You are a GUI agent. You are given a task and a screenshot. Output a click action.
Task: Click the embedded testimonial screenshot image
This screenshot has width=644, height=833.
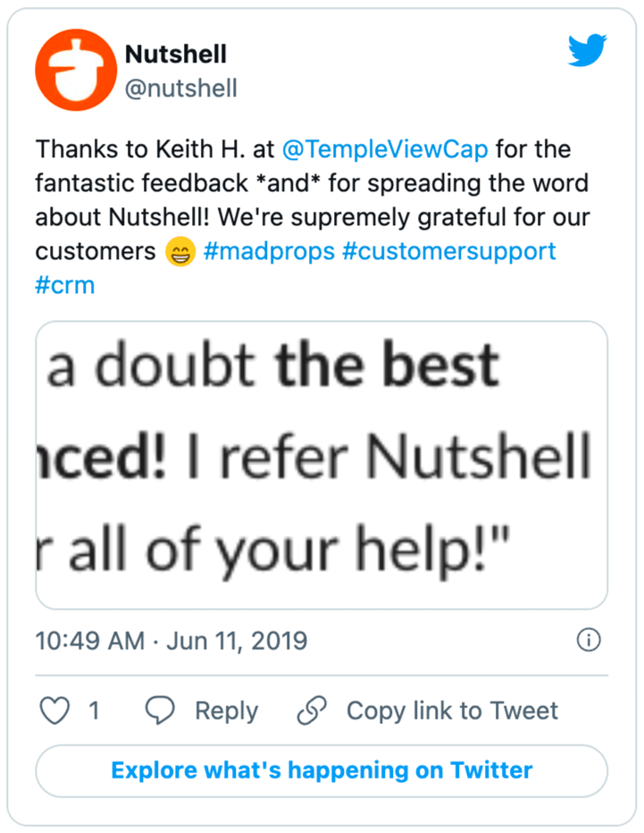pos(322,461)
